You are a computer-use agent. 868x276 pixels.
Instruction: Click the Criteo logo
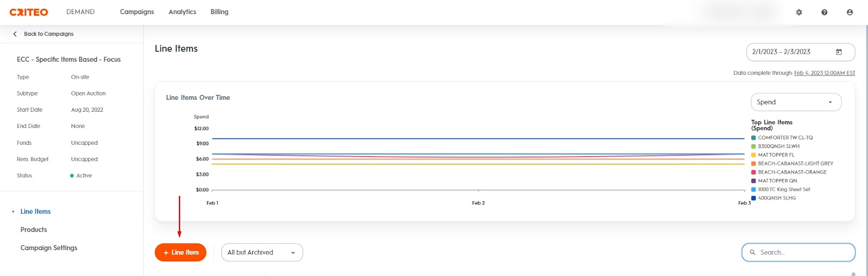click(x=29, y=12)
